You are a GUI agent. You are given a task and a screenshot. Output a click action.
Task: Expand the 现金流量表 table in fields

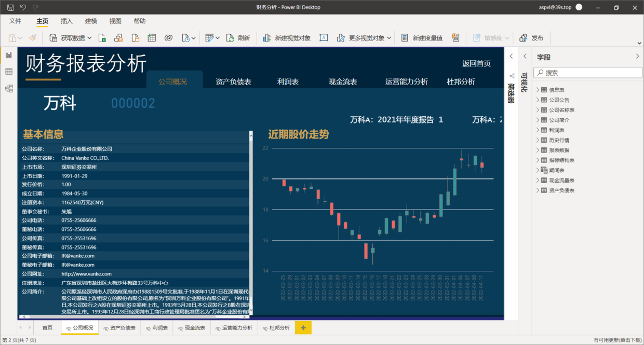[x=538, y=181]
